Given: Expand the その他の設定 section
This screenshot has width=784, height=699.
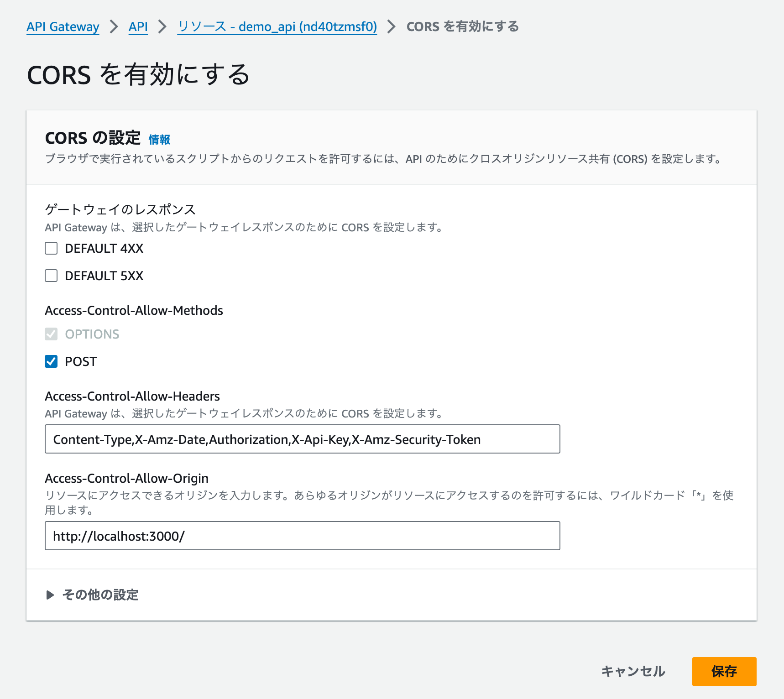Looking at the screenshot, I should (x=92, y=595).
